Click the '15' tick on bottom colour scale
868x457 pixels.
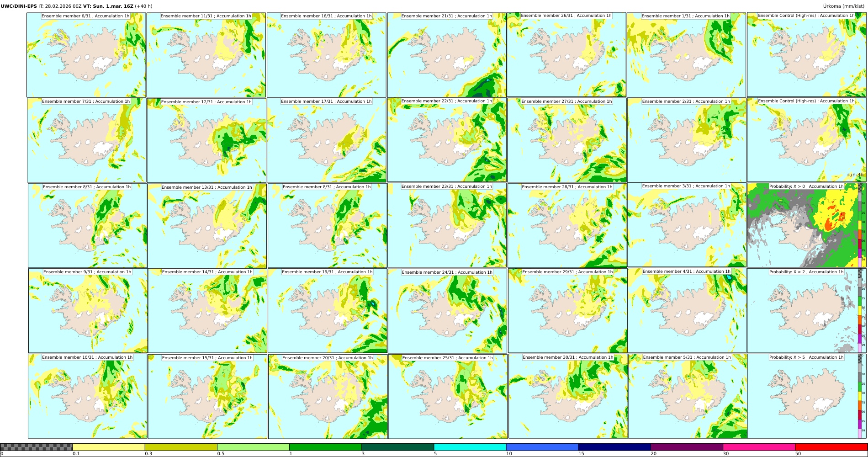coord(581,454)
